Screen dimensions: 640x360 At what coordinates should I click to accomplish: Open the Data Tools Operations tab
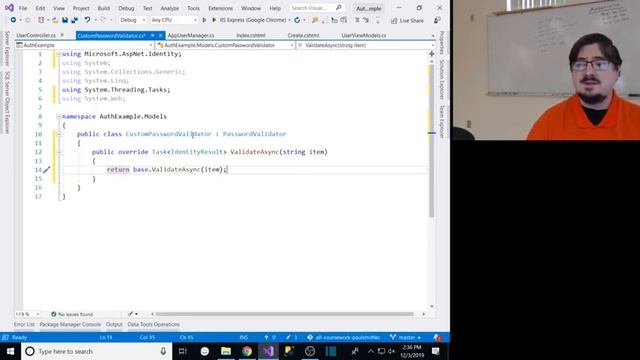(x=153, y=324)
